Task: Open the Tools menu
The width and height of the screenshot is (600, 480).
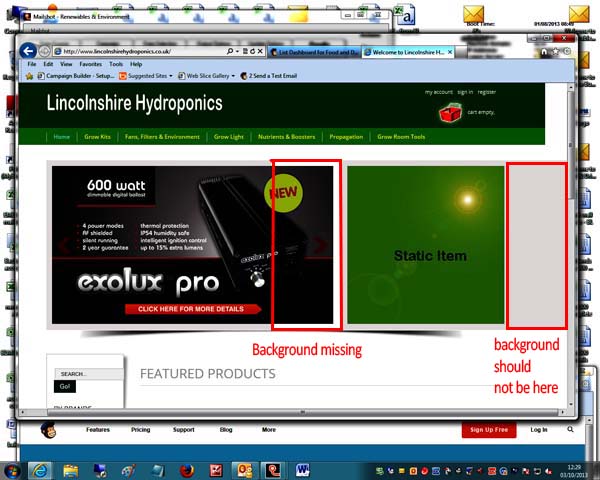Action: click(x=116, y=64)
